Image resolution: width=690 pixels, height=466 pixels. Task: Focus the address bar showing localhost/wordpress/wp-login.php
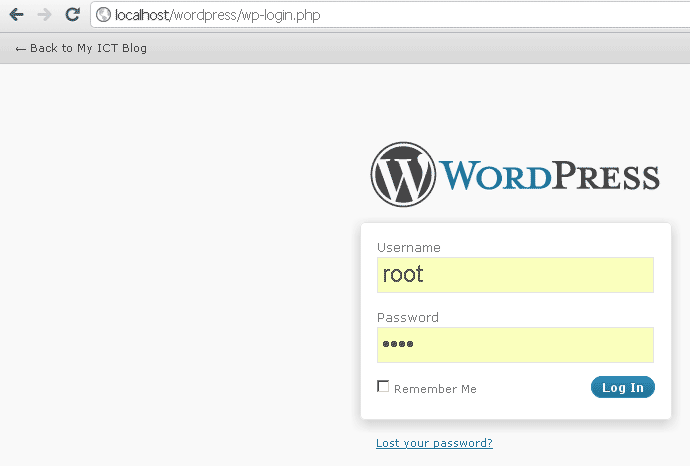390,15
